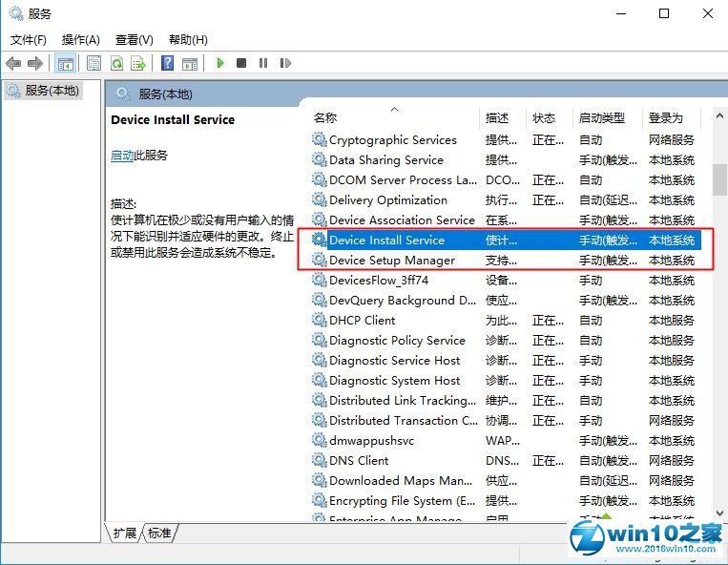Sort by the 名称 column header
This screenshot has width=728, height=565.
coord(325,117)
